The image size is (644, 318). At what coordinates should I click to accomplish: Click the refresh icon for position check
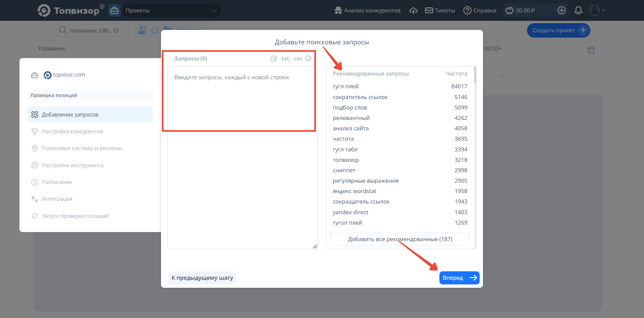coord(35,216)
